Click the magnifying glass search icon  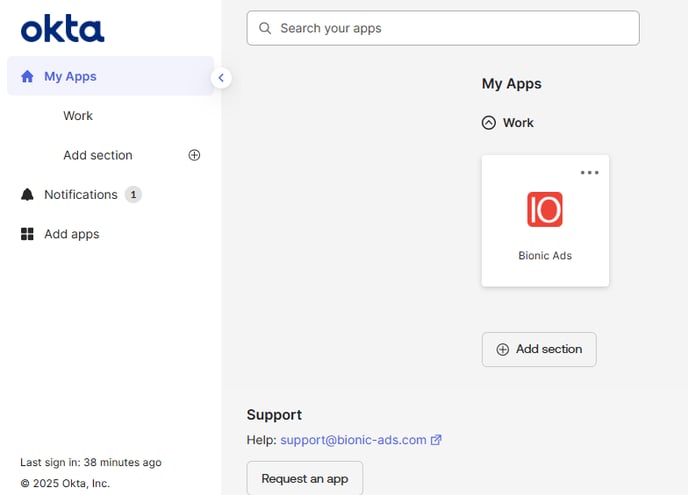point(265,28)
